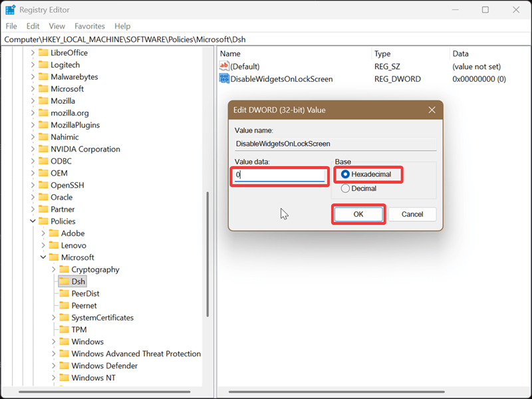532x399 pixels.
Task: Expand the top-level Microsoft key above Mozilla
Action: tap(33, 88)
